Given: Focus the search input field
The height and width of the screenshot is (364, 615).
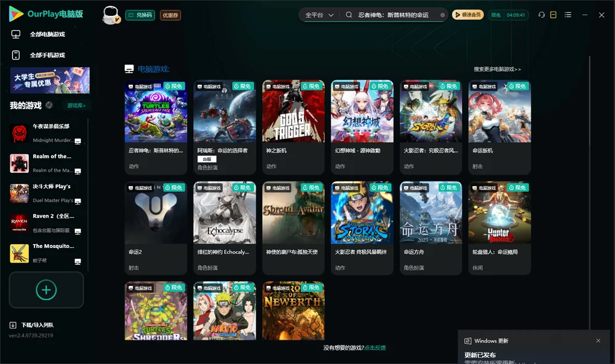Looking at the screenshot, I should pos(393,15).
